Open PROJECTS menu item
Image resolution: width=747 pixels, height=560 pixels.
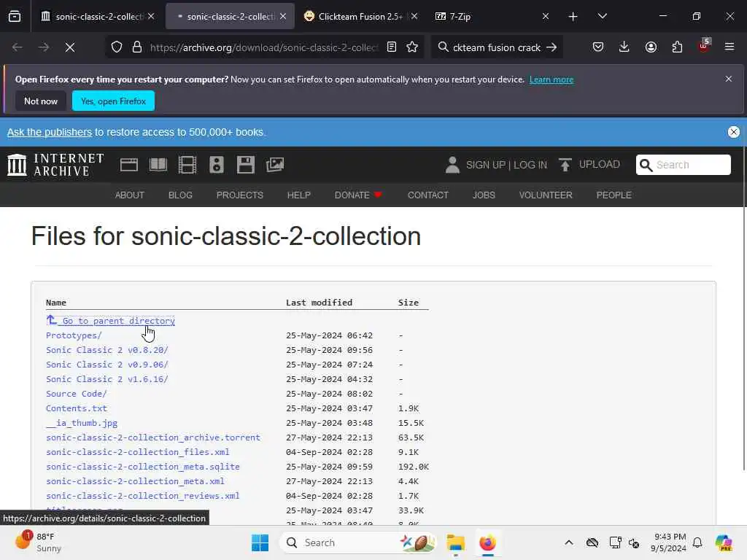pyautogui.click(x=239, y=195)
